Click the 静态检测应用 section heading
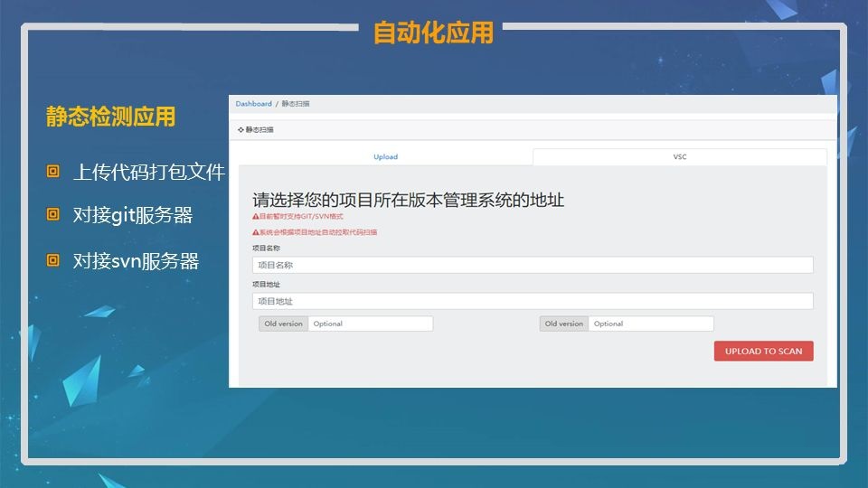 click(x=110, y=117)
